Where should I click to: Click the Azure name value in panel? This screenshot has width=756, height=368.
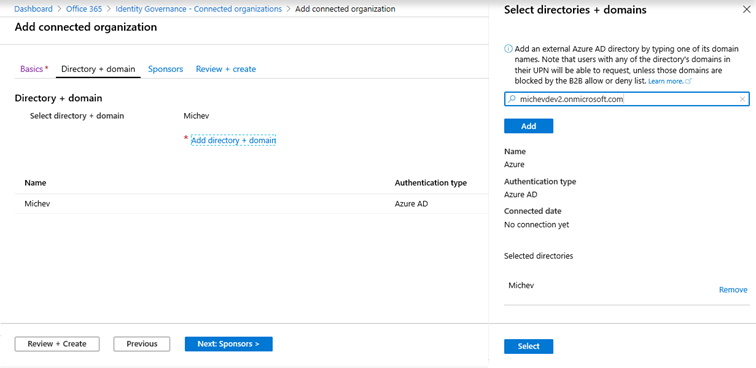tap(514, 164)
